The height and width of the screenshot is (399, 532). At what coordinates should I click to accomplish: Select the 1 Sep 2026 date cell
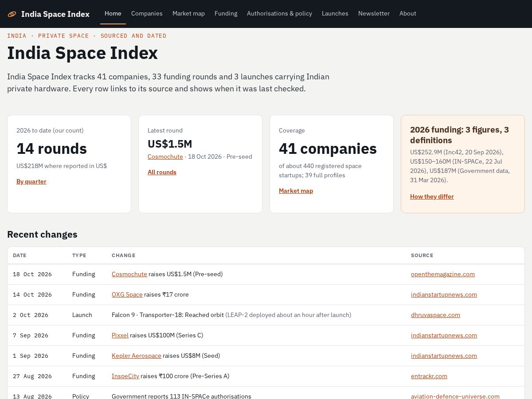[x=31, y=356]
